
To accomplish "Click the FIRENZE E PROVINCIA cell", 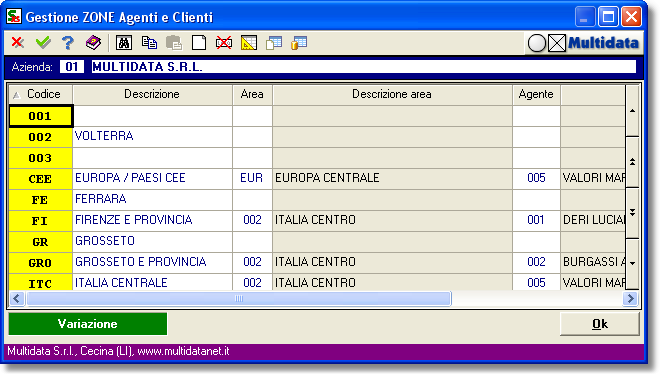I will (152, 221).
